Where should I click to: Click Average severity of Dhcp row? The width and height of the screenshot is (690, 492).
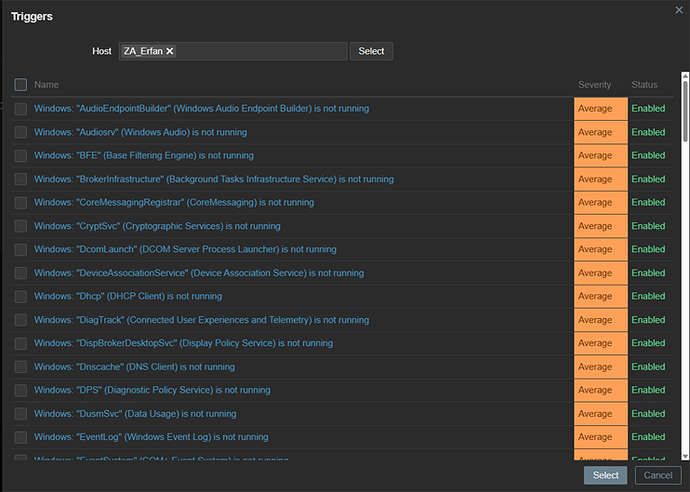601,296
